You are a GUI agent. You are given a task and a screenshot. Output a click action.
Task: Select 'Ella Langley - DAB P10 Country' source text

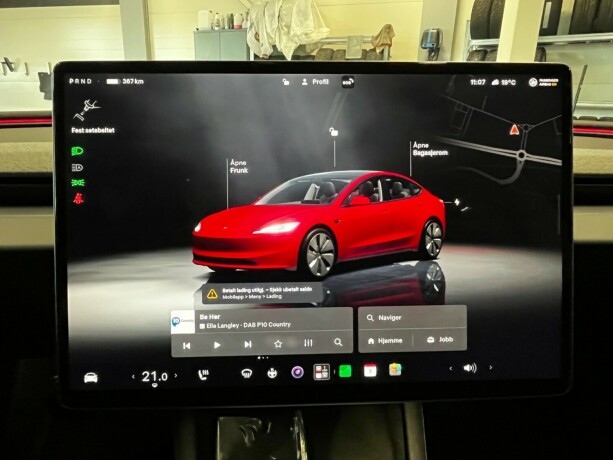point(248,325)
